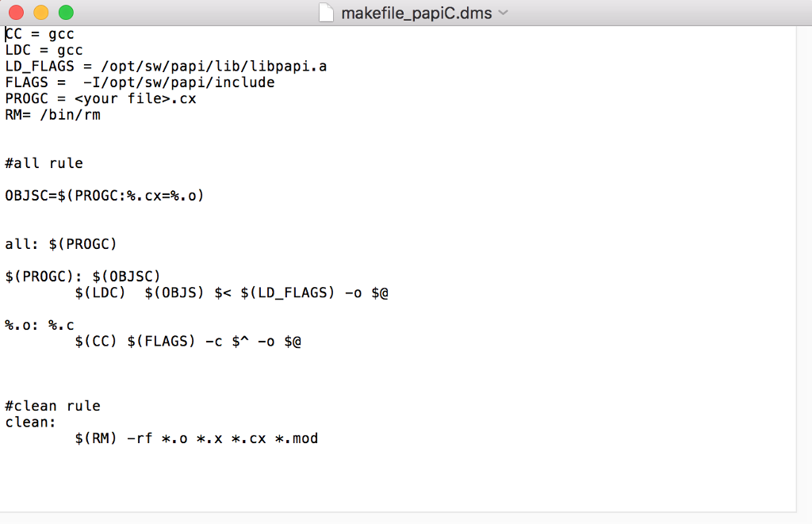Click the #clean rule comment
Screen dimensions: 812x524
tap(52, 405)
